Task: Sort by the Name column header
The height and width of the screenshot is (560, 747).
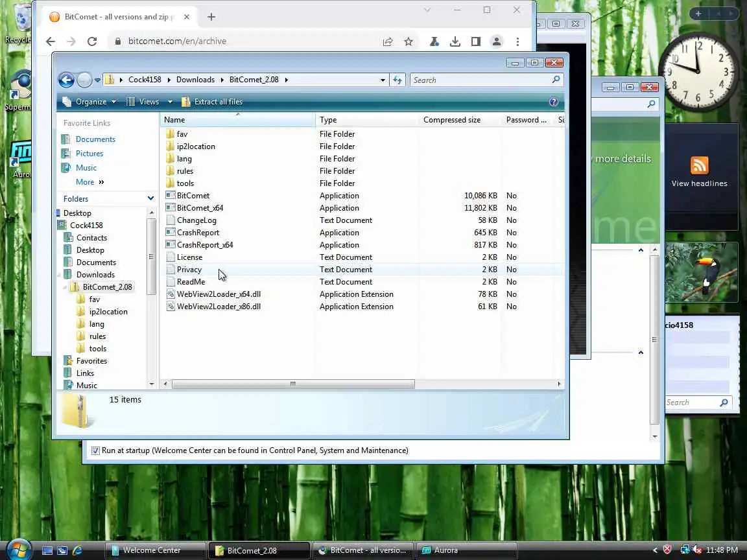Action: coord(237,120)
